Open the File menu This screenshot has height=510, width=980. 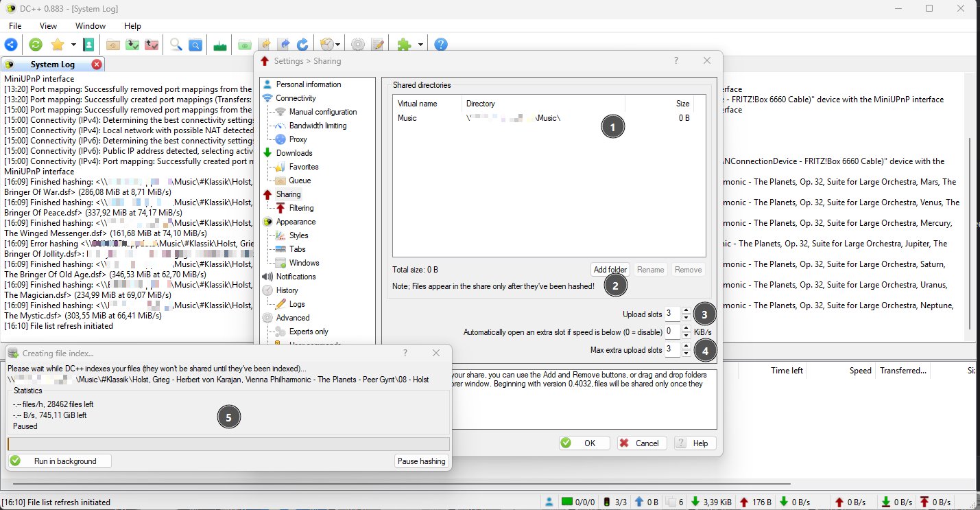(x=15, y=26)
